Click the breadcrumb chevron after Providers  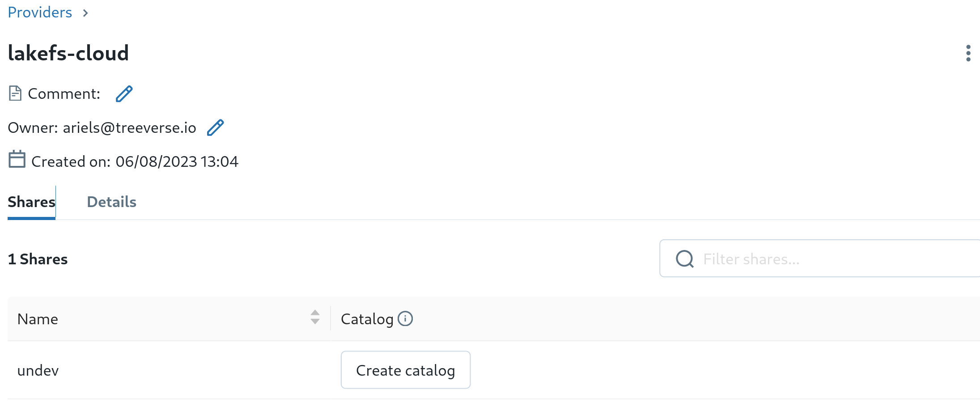pos(85,13)
